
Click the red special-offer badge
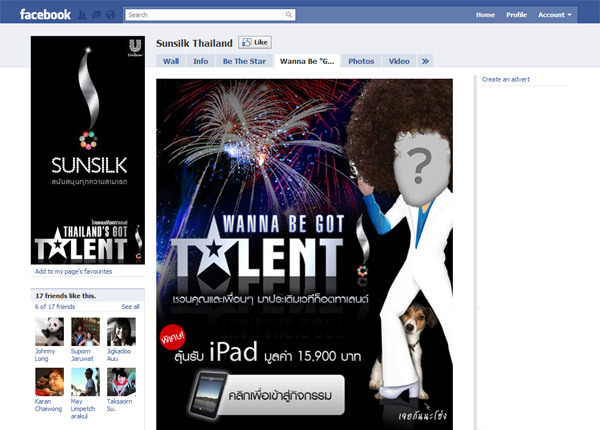point(173,337)
